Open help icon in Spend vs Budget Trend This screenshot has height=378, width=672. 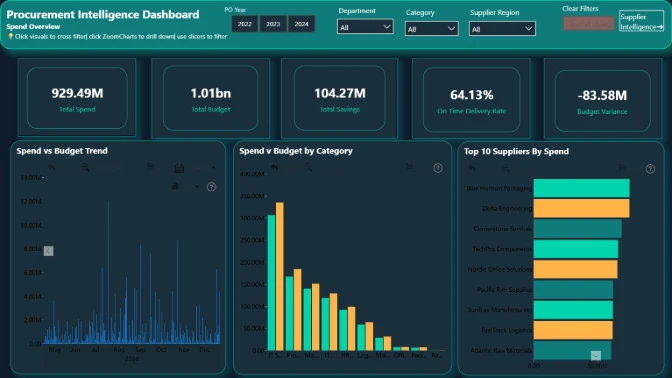tap(211, 187)
